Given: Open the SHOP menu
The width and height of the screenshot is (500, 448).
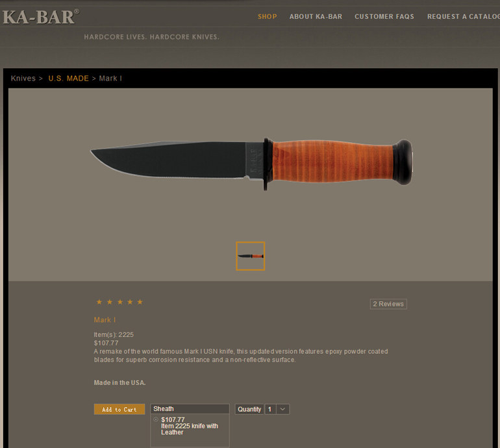Looking at the screenshot, I should [x=268, y=17].
